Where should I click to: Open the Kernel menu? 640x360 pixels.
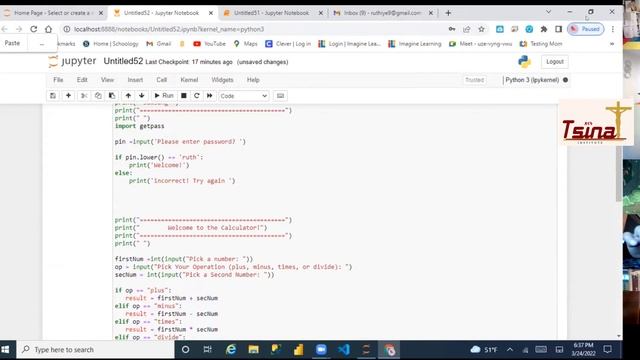tap(189, 80)
